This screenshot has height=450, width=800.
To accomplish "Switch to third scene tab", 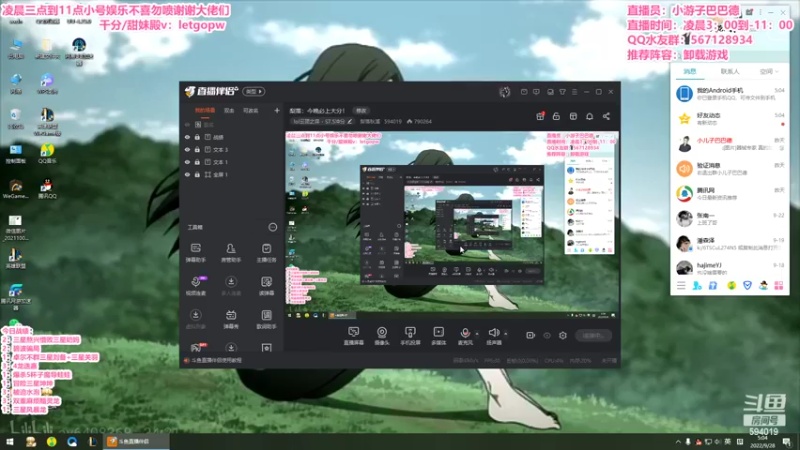I will pos(251,111).
